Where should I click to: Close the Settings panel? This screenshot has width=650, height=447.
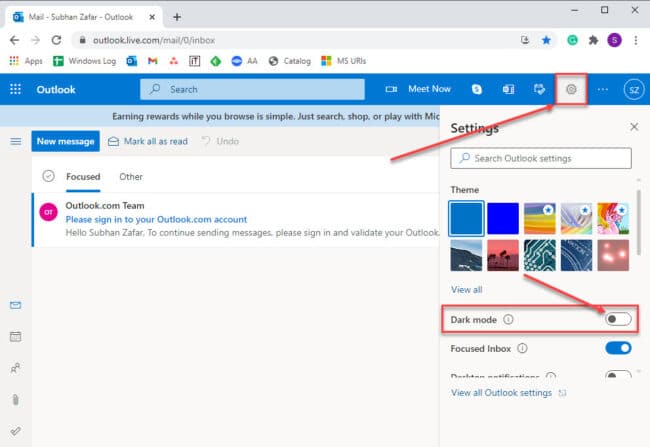pyautogui.click(x=634, y=127)
